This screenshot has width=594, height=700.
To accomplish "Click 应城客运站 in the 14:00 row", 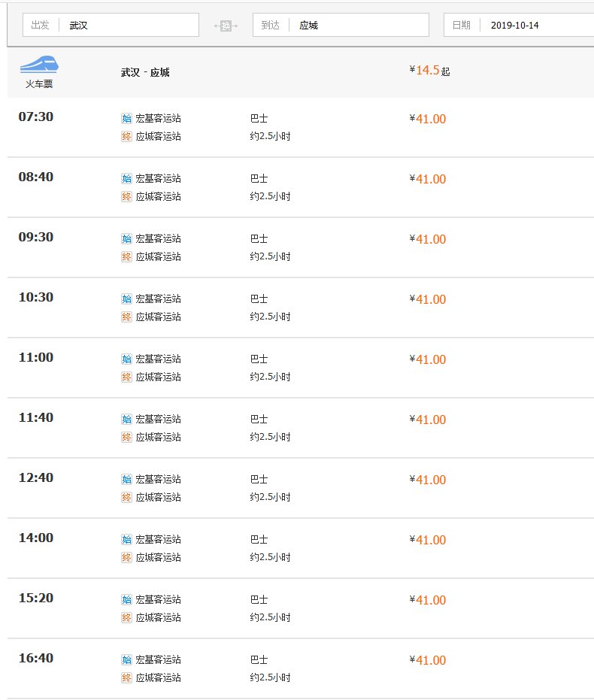I will click(159, 558).
